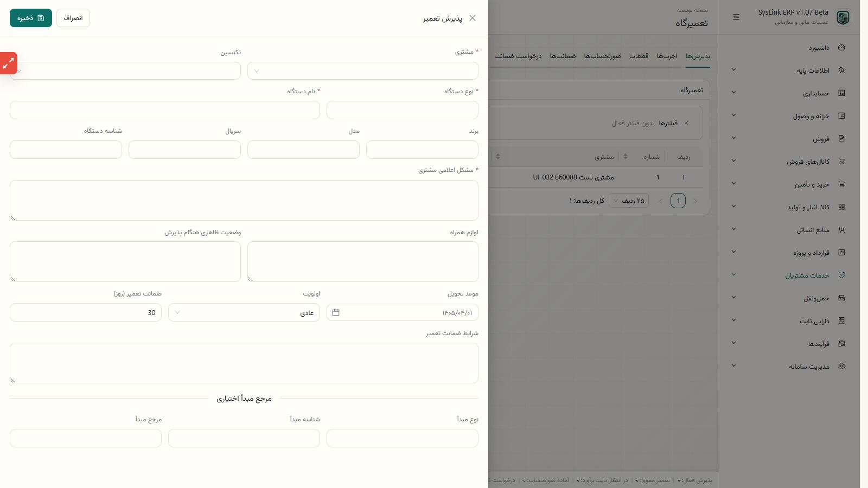The height and width of the screenshot is (488, 868).
Task: Switch to the ضمانت‌ها tab
Action: pos(563,56)
